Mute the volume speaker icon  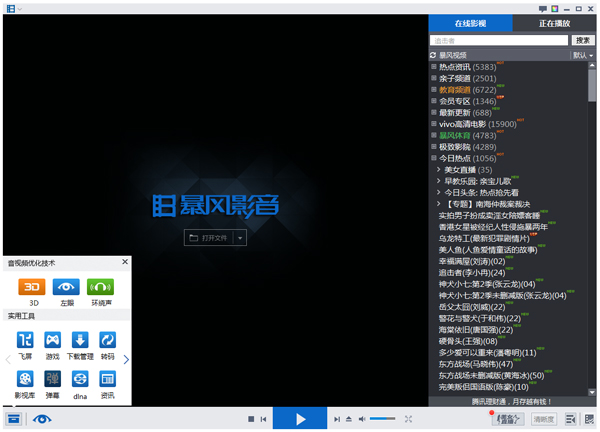click(x=362, y=419)
